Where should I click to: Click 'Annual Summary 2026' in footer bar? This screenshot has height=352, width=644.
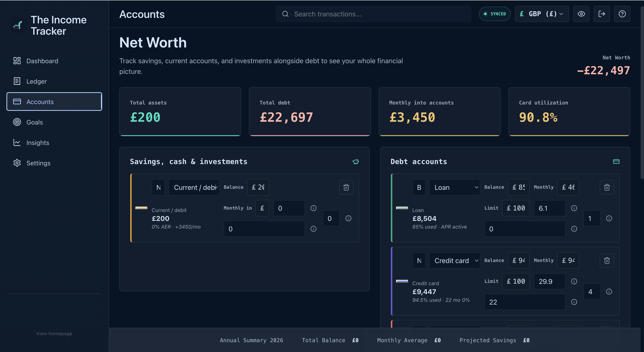pos(251,340)
